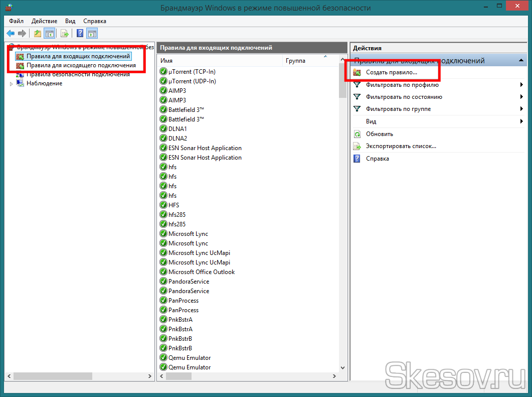Screen dimensions: 532x397
Task: Toggle the show/hide action pane toolbar icon
Action: pos(92,34)
